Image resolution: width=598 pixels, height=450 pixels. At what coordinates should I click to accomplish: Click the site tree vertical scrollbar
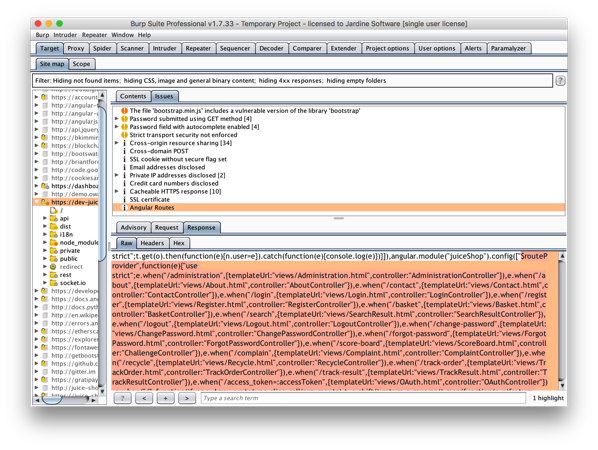pyautogui.click(x=102, y=243)
